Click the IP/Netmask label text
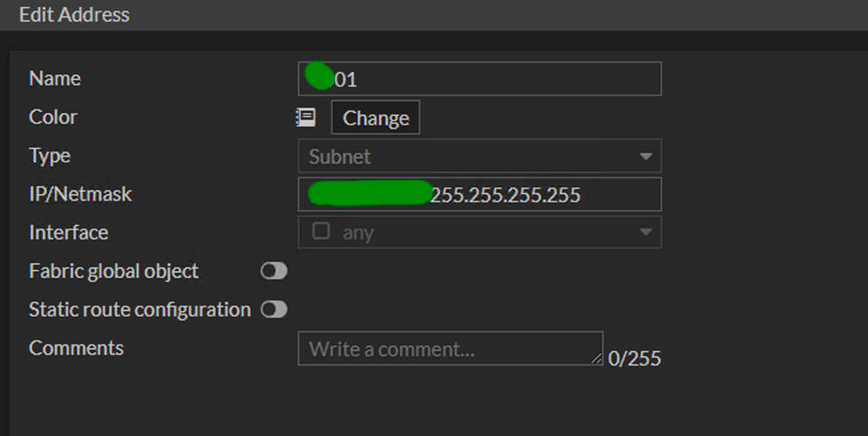This screenshot has width=868, height=436. coord(80,194)
